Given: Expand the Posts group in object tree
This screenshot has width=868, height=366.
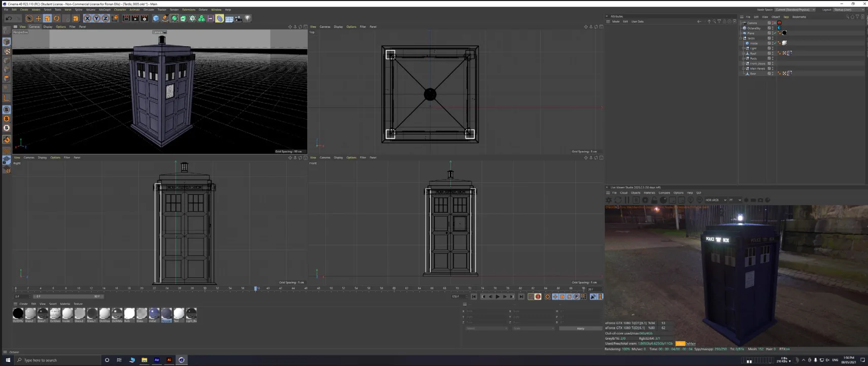Looking at the screenshot, I should [x=743, y=58].
